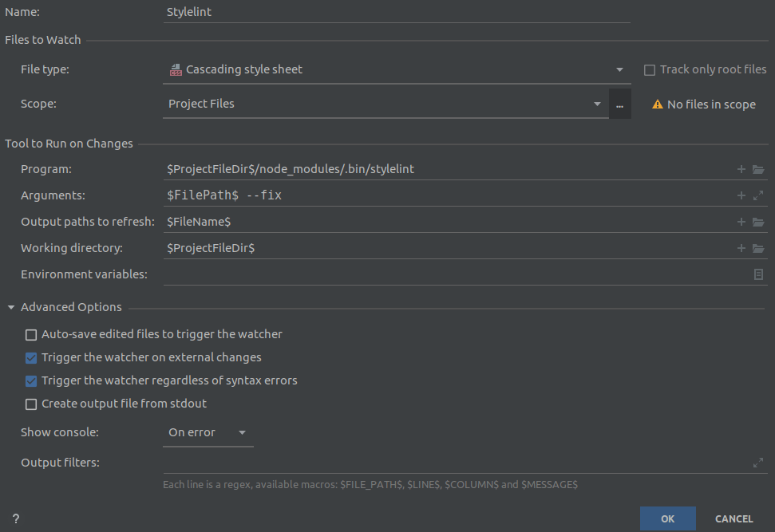
Task: Open Environment variables editor icon
Action: coord(758,274)
